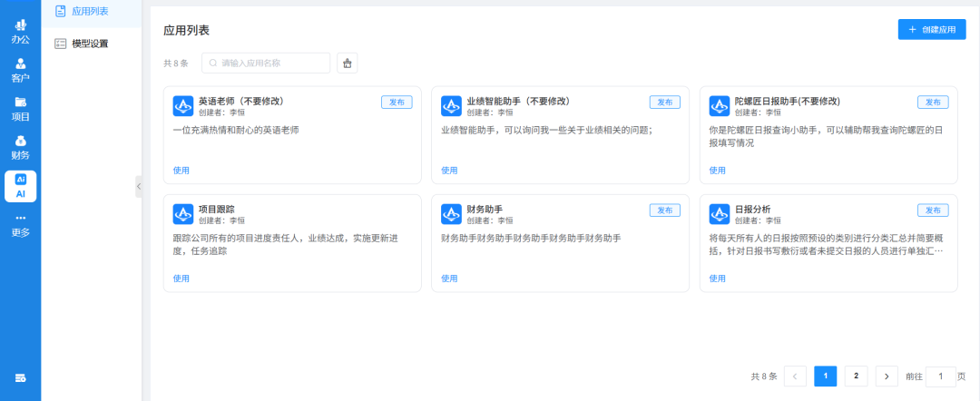Click the 财务助手 repeated description text
This screenshot has height=401, width=980.
pyautogui.click(x=531, y=239)
